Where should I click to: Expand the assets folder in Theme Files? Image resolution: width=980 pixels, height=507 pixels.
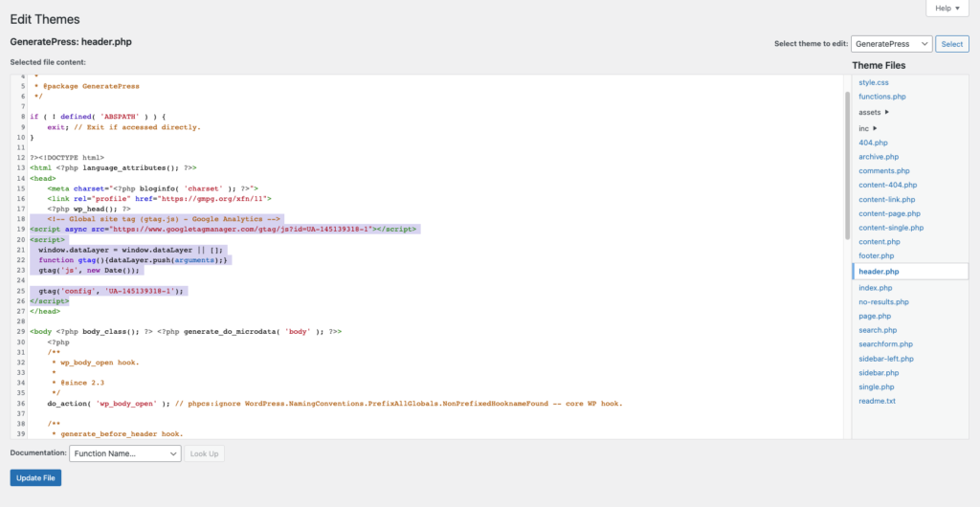[x=874, y=112]
